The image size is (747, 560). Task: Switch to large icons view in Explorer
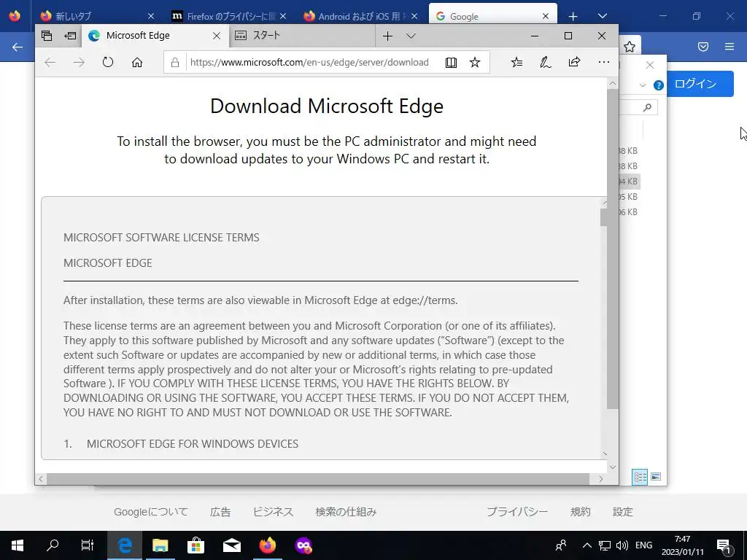click(656, 477)
